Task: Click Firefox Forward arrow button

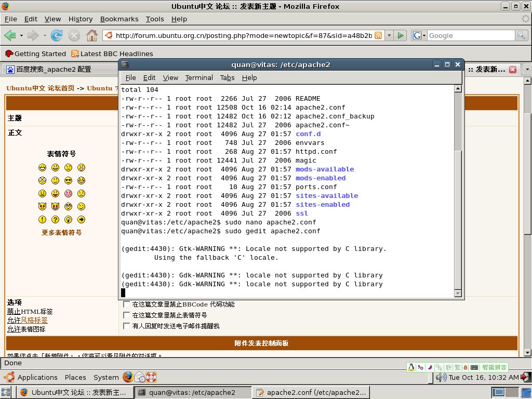Action: (33, 35)
